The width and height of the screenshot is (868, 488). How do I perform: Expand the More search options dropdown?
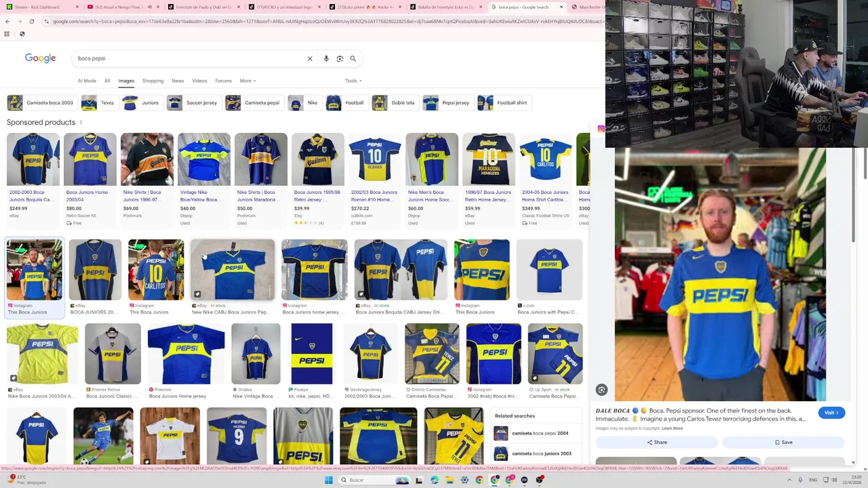coord(248,81)
